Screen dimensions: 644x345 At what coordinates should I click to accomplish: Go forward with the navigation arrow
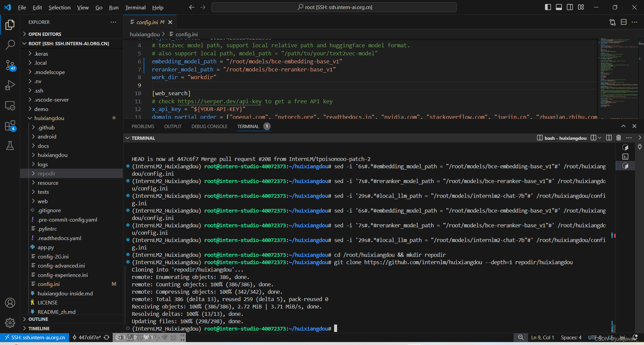click(203, 7)
